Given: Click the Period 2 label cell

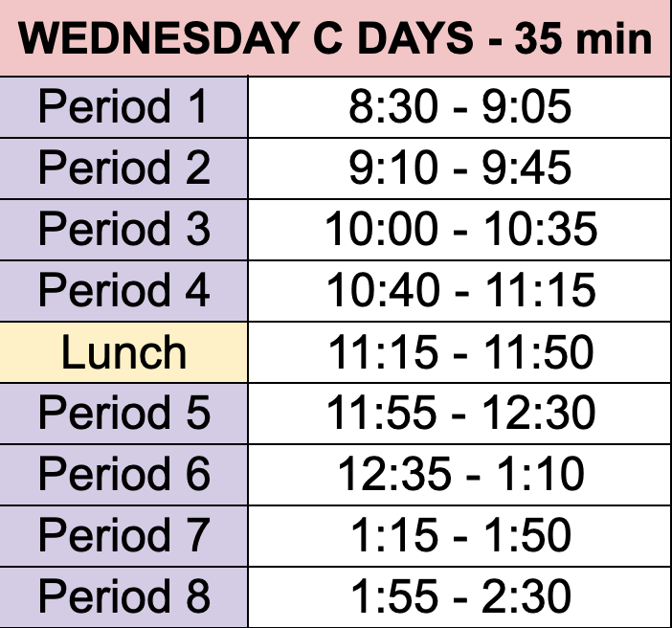Looking at the screenshot, I should (x=123, y=168).
